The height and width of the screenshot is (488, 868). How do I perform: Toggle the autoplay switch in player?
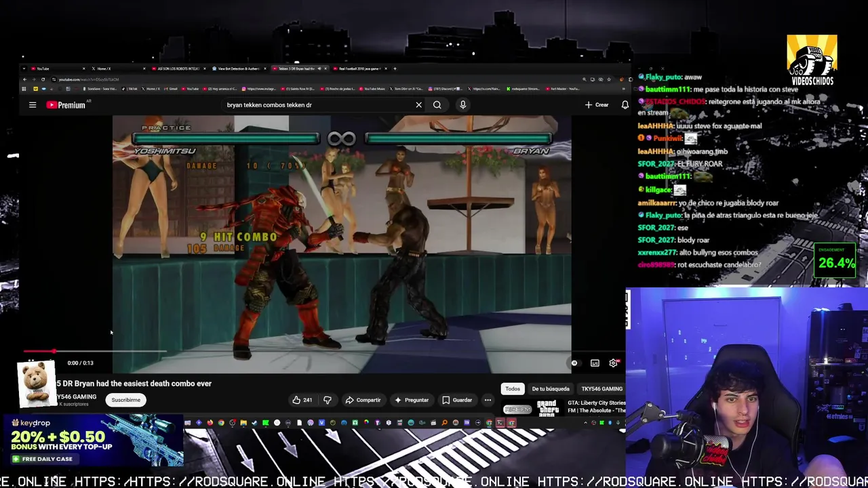pos(574,363)
